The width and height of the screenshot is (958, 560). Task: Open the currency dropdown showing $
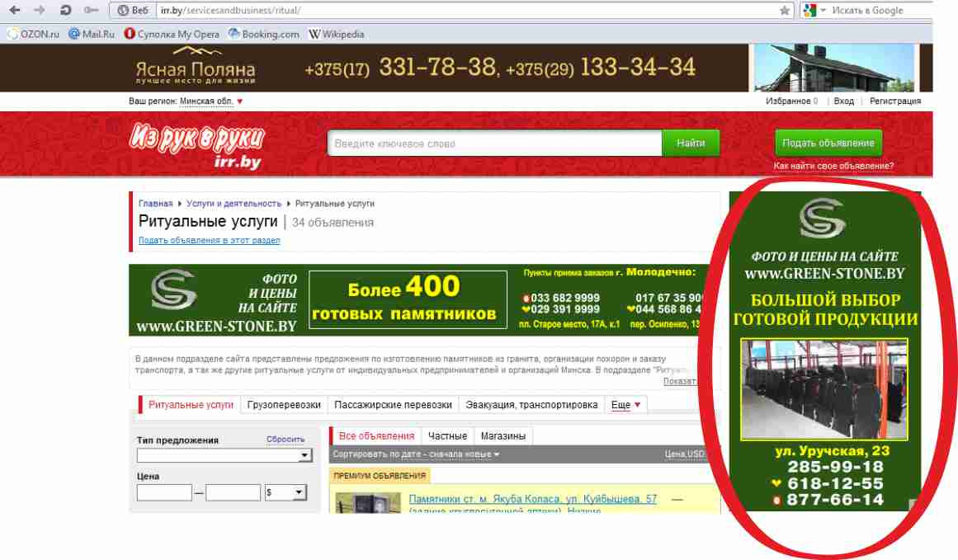(x=286, y=492)
